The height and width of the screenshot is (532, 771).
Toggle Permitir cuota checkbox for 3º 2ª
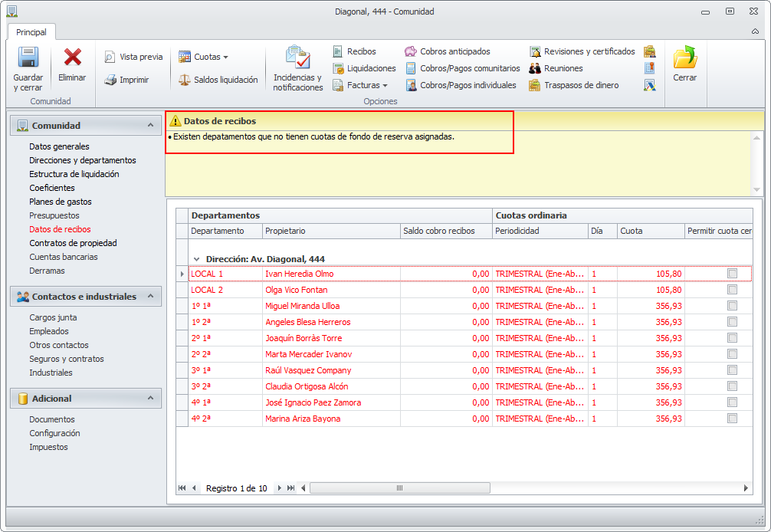pos(732,386)
